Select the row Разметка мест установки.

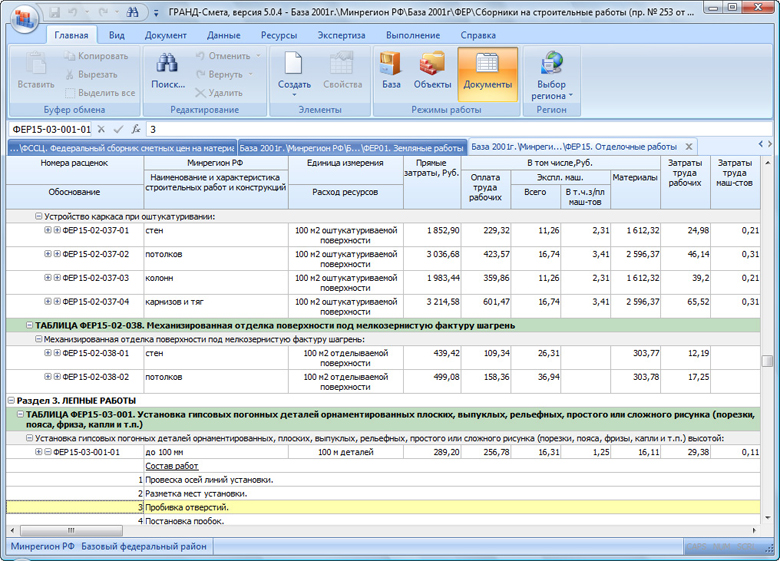tap(383, 493)
